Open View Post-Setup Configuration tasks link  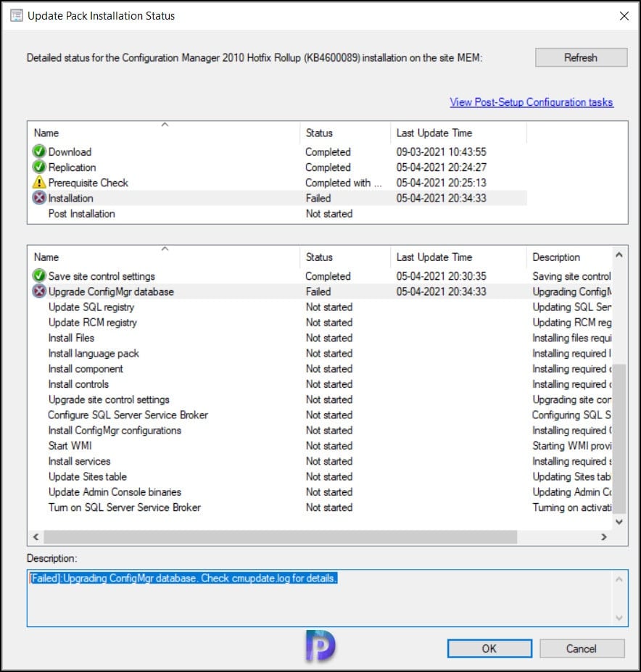pos(532,102)
